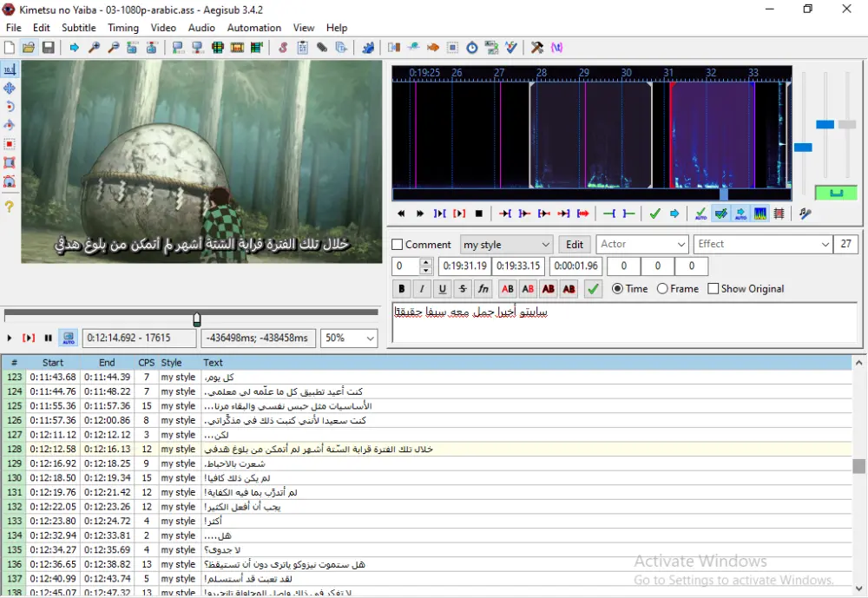The image size is (868, 598).
Task: Open the Attachment list paperclip icon
Action: pos(322,48)
